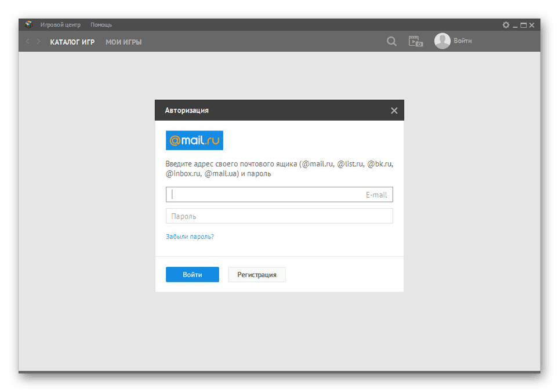Click Войти next to the avatar
The image size is (559, 392).
click(463, 41)
